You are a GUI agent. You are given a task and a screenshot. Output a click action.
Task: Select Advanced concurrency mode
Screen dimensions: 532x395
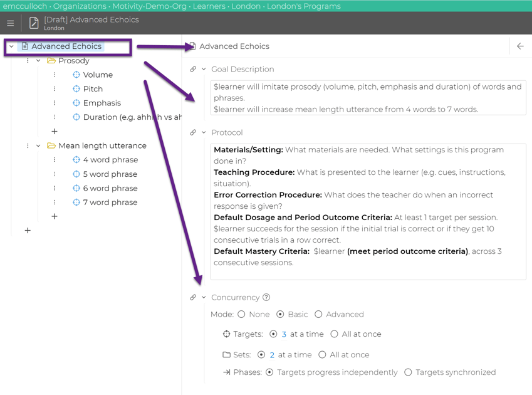pyautogui.click(x=318, y=314)
